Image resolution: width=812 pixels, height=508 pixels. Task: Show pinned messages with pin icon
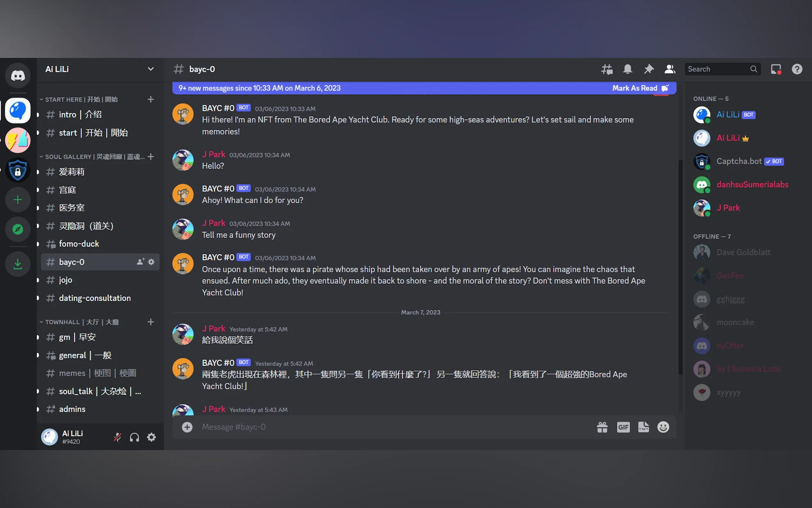tap(649, 69)
